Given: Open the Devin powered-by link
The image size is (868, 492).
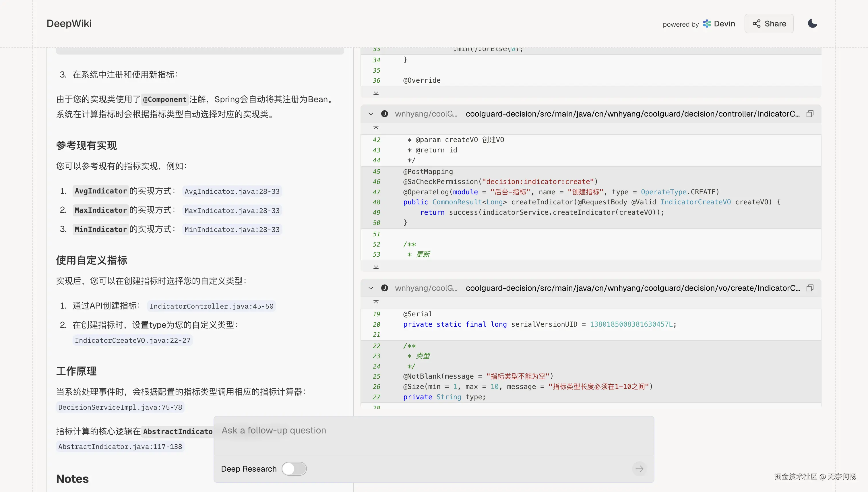Looking at the screenshot, I should pyautogui.click(x=719, y=24).
